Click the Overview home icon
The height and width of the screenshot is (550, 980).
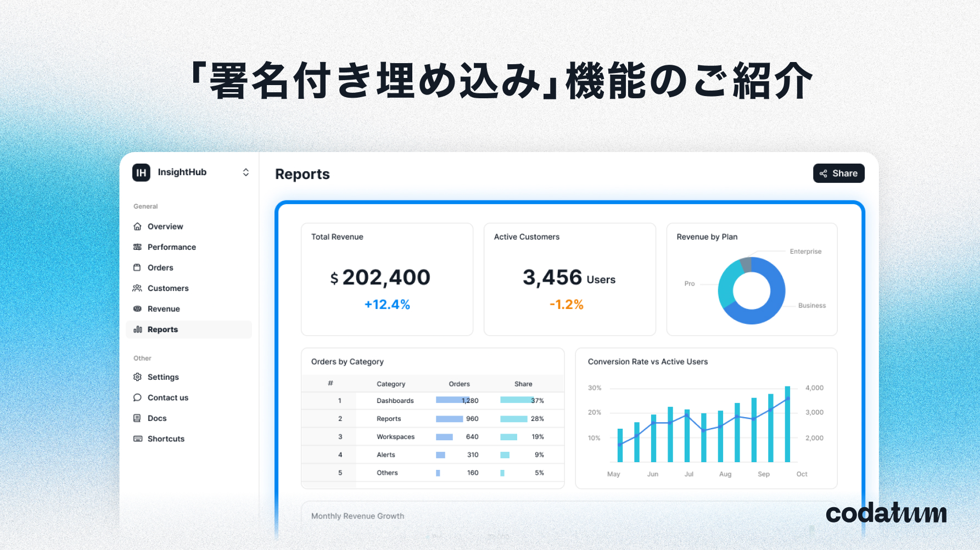[x=137, y=227]
